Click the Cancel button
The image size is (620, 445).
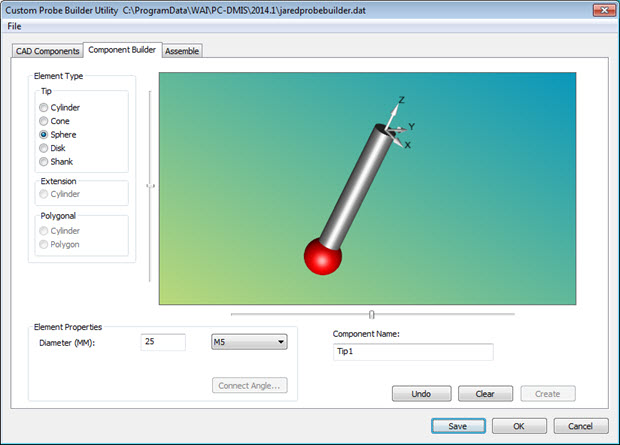[580, 425]
